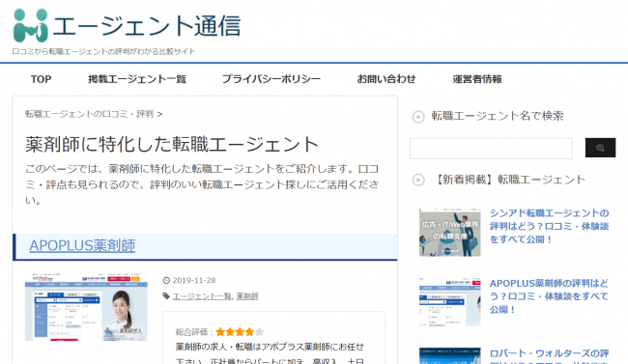
Task: Select the page heading 薬剤師に特化した転職エージェント
Action: 172,145
